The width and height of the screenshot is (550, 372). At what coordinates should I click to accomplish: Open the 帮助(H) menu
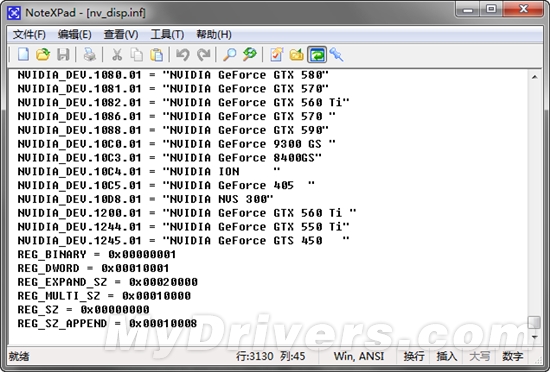(214, 34)
